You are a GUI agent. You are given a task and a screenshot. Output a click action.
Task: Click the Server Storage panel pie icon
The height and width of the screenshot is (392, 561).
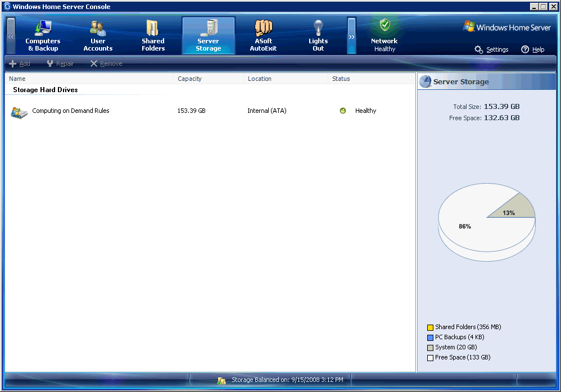[425, 81]
